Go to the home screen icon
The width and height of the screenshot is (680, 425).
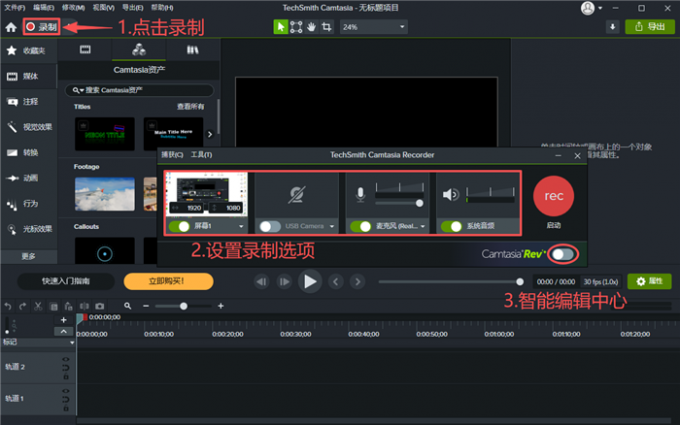11,27
